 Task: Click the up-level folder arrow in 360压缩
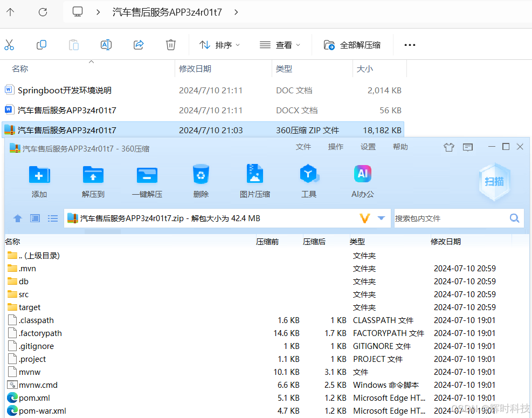(17, 218)
